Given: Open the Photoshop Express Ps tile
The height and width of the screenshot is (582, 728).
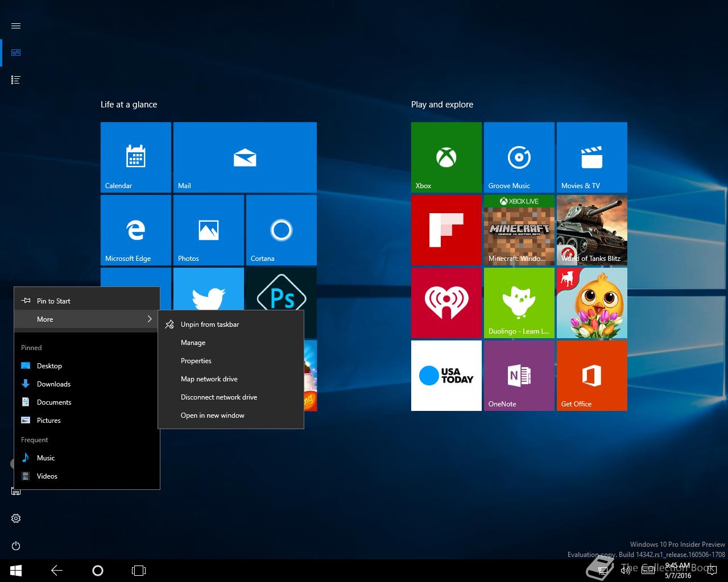Looking at the screenshot, I should pyautogui.click(x=282, y=289).
